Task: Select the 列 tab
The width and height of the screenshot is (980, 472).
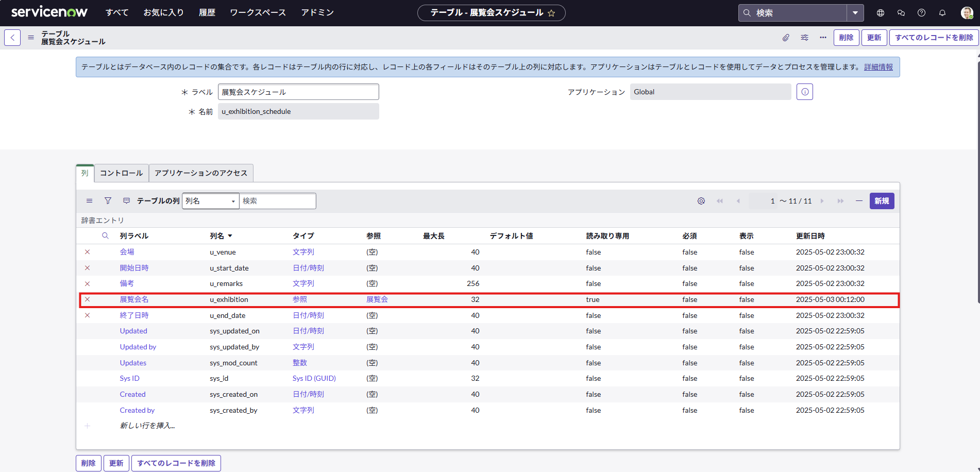Action: (85, 173)
